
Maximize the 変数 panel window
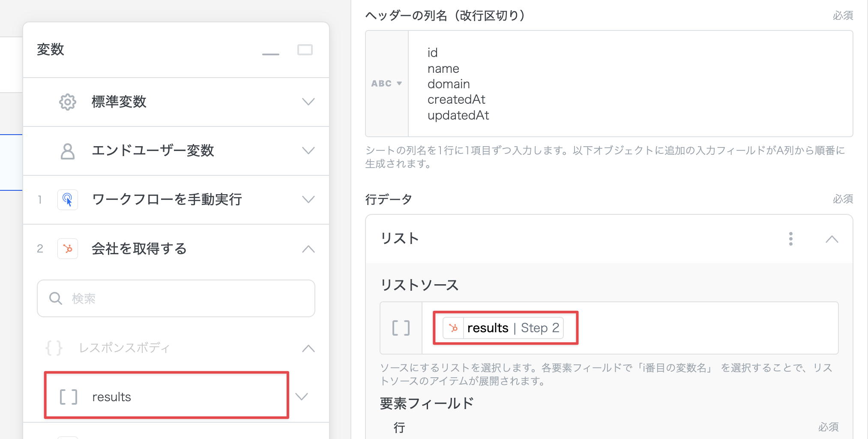click(x=305, y=50)
